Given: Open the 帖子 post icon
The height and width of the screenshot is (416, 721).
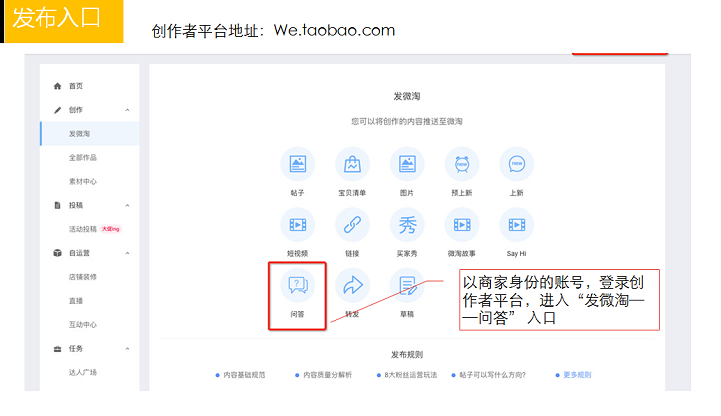Looking at the screenshot, I should (298, 164).
